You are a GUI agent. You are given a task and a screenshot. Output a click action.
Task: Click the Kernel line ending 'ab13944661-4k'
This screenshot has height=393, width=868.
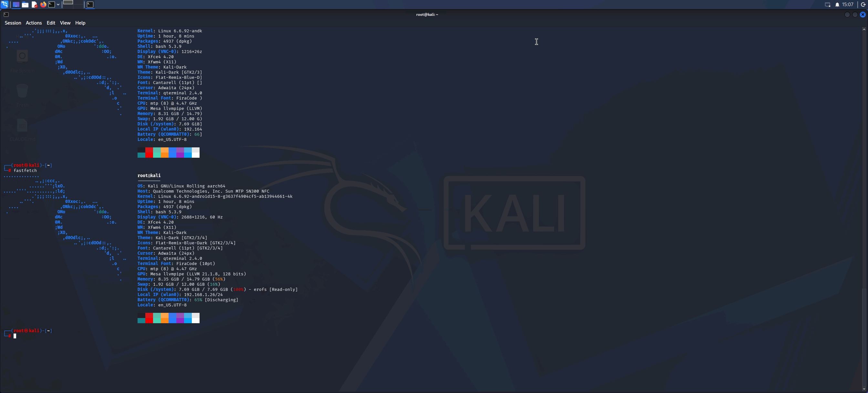pos(215,196)
